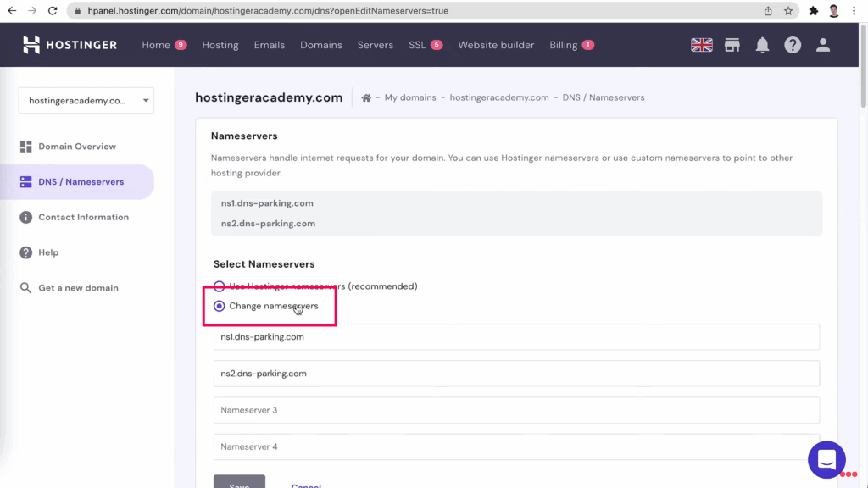
Task: Open the live chat bubble
Action: click(x=826, y=459)
